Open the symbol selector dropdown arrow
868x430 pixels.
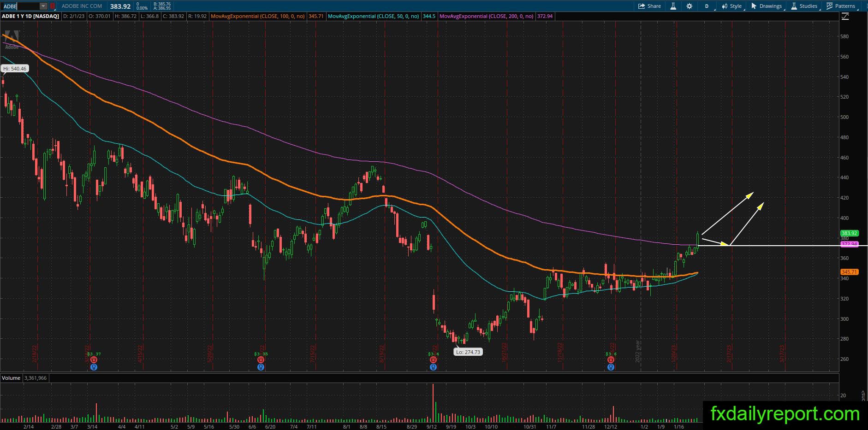click(43, 6)
